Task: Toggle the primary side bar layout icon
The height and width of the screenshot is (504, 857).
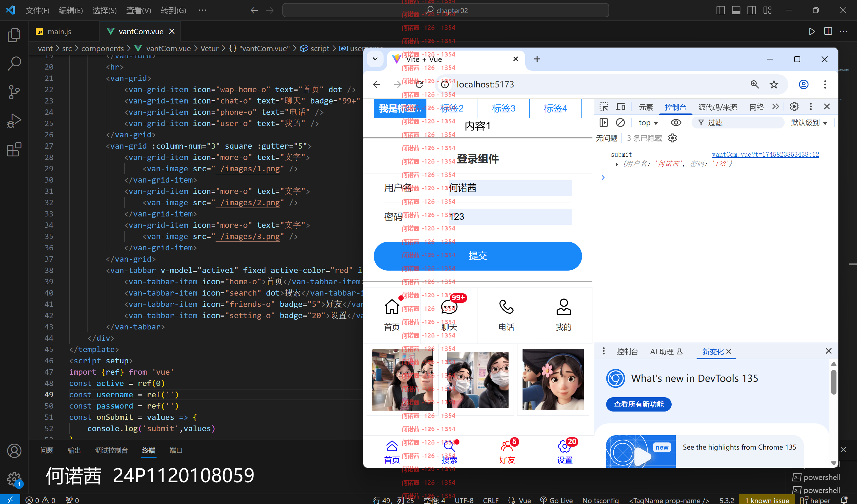Action: click(x=721, y=10)
